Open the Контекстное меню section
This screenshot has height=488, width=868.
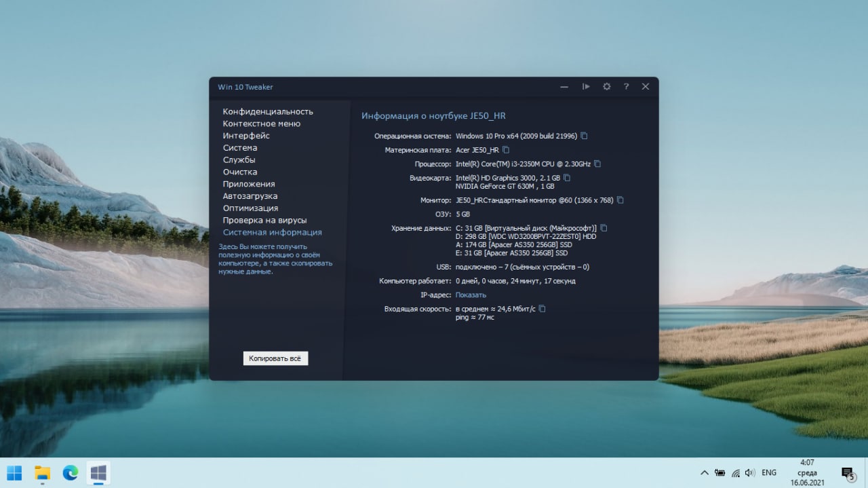point(262,124)
